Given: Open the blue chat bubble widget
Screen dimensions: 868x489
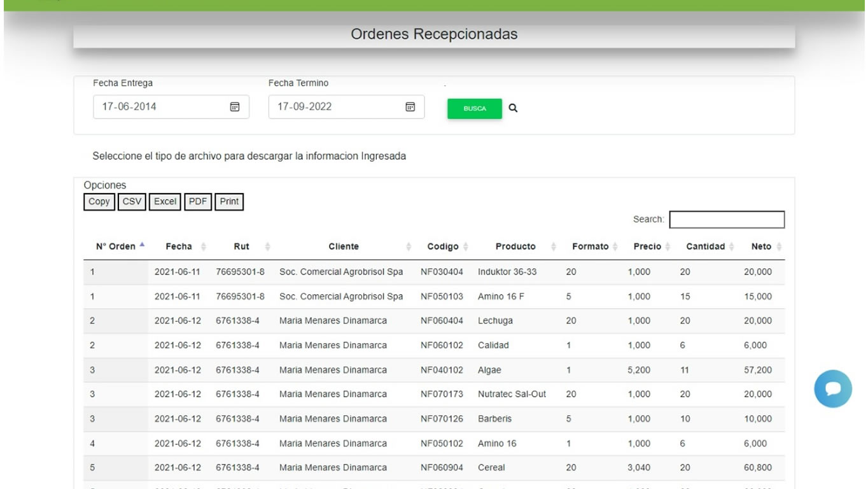Looking at the screenshot, I should pos(832,388).
